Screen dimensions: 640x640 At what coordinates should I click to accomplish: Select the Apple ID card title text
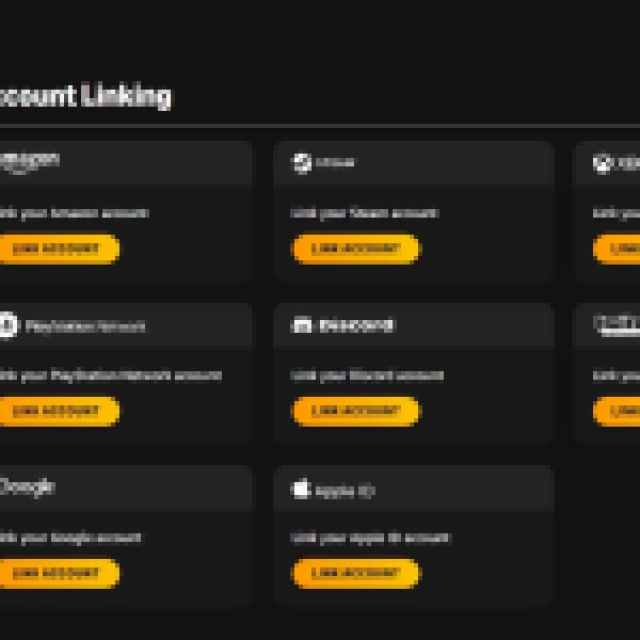[x=344, y=490]
